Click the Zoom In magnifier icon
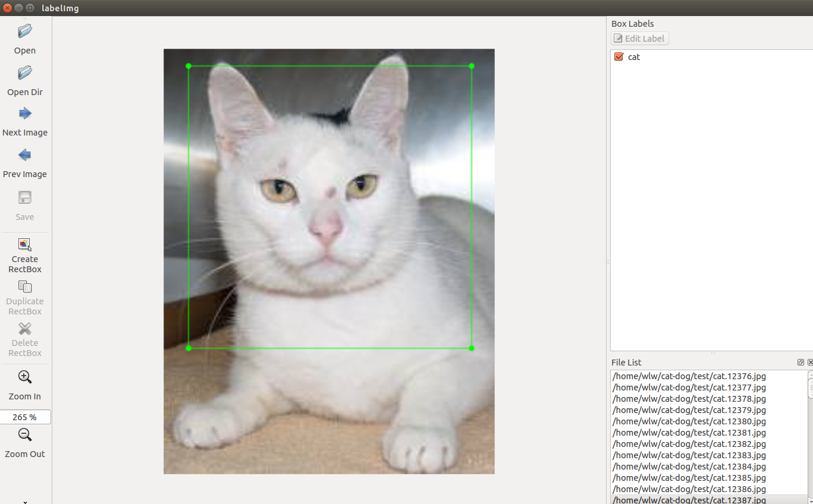 pos(25,377)
